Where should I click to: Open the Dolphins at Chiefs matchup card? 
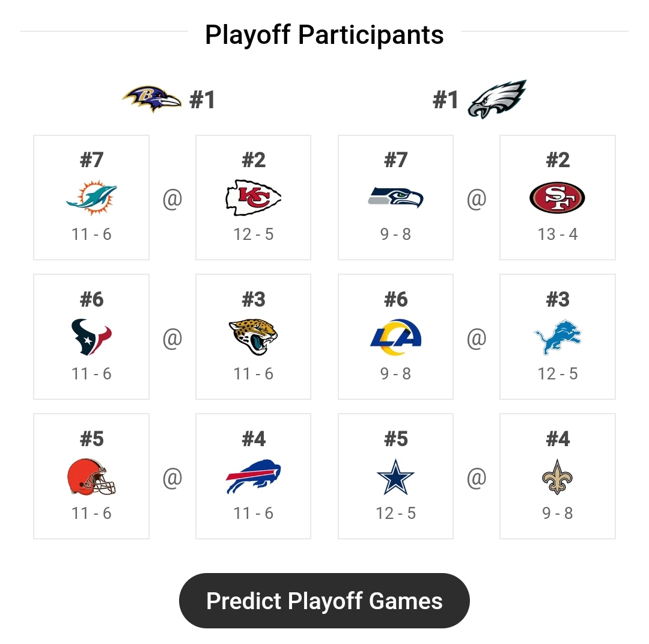(172, 197)
